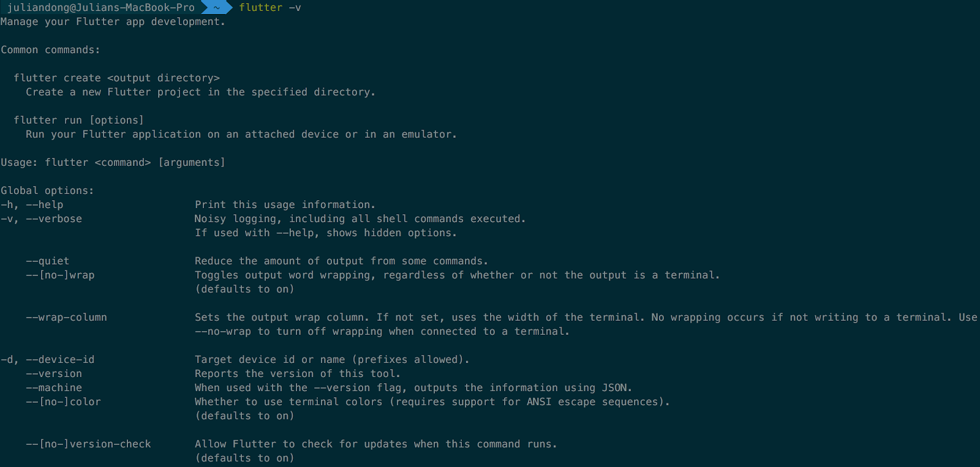Click the blue home directory prompt segment
The width and height of the screenshot is (980, 467).
pyautogui.click(x=216, y=7)
